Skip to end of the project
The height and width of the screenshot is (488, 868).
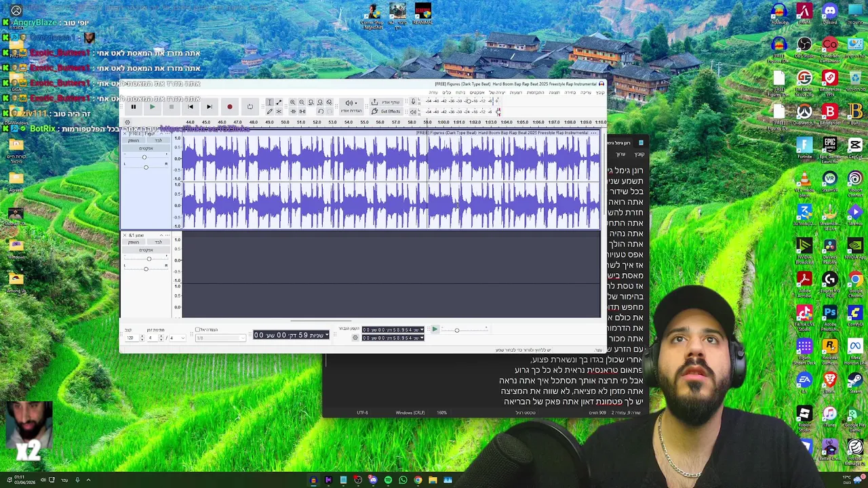[210, 106]
